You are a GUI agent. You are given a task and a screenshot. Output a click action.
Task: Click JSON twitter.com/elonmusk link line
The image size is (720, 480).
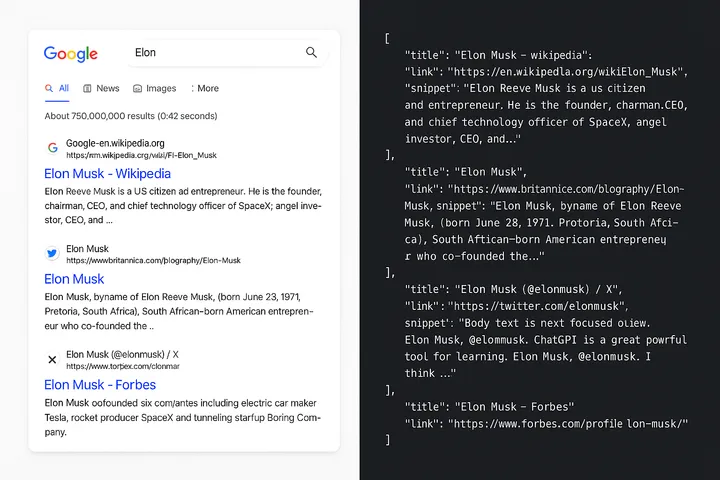click(516, 306)
